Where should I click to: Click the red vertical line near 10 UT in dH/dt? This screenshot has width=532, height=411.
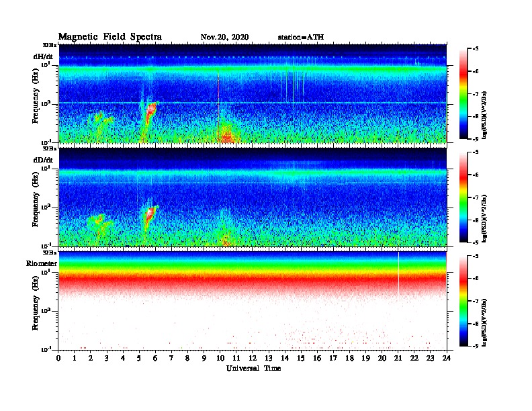coord(218,105)
